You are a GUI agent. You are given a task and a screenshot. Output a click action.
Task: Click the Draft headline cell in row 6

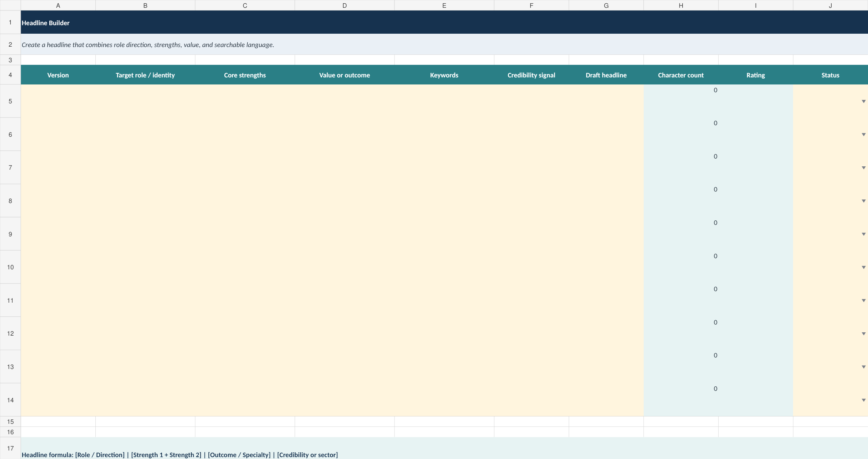click(x=606, y=134)
